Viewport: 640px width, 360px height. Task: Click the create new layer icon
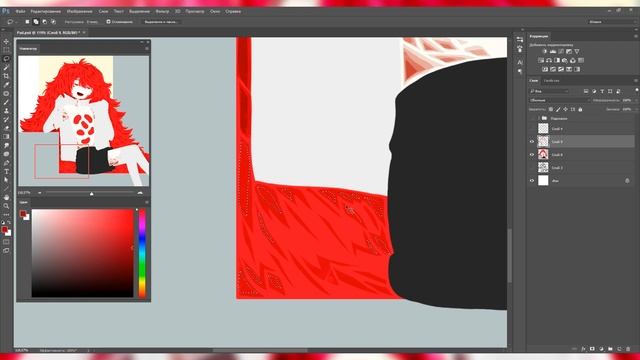point(619,349)
